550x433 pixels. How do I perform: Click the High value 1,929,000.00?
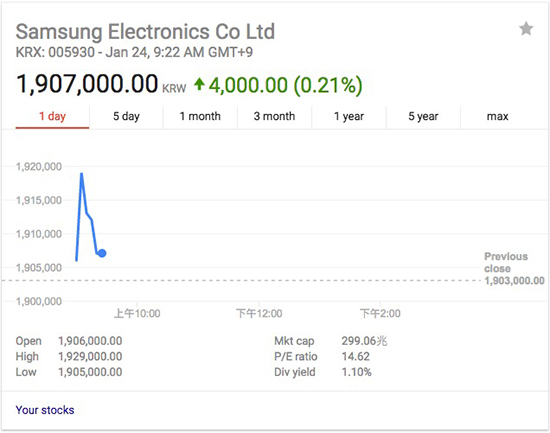[90, 357]
